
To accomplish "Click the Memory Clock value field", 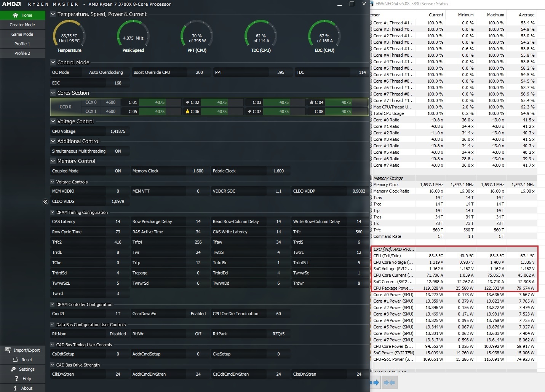I will click(198, 171).
